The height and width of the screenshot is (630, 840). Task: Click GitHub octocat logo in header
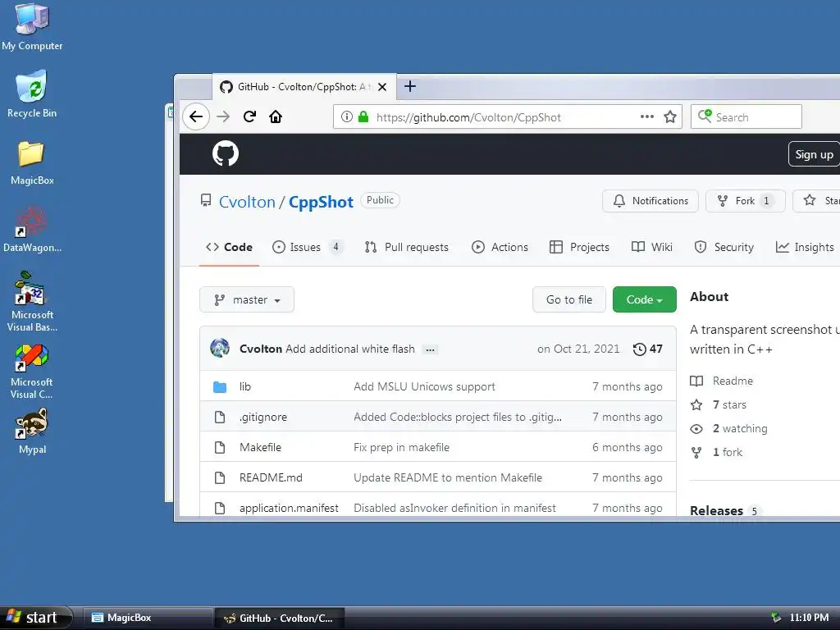pyautogui.click(x=225, y=153)
